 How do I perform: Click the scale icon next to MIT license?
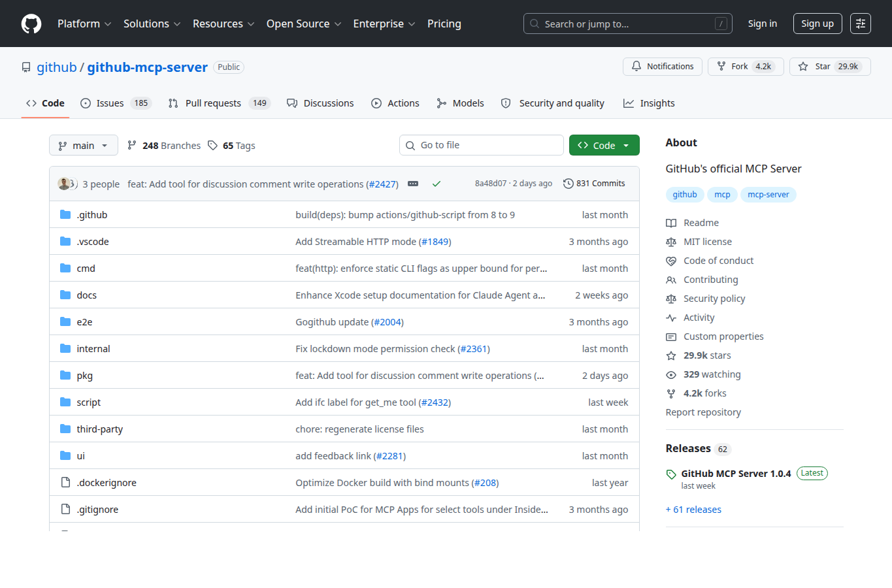(x=671, y=242)
